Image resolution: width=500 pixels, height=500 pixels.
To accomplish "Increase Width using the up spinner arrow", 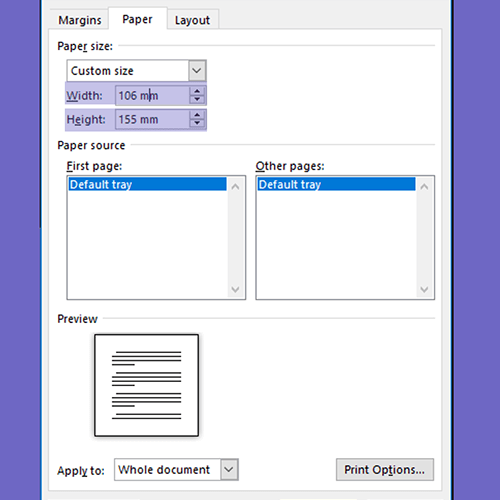I will 197,91.
